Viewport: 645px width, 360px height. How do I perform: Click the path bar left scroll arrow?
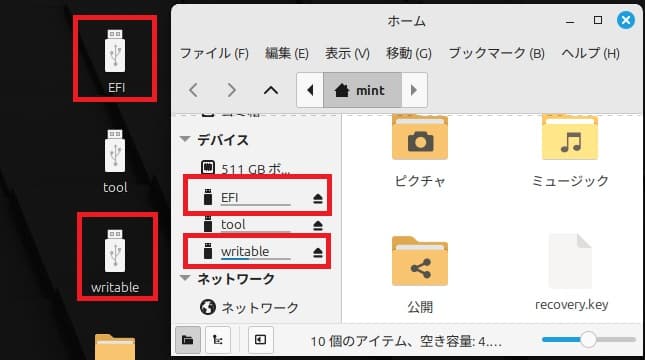coord(310,90)
